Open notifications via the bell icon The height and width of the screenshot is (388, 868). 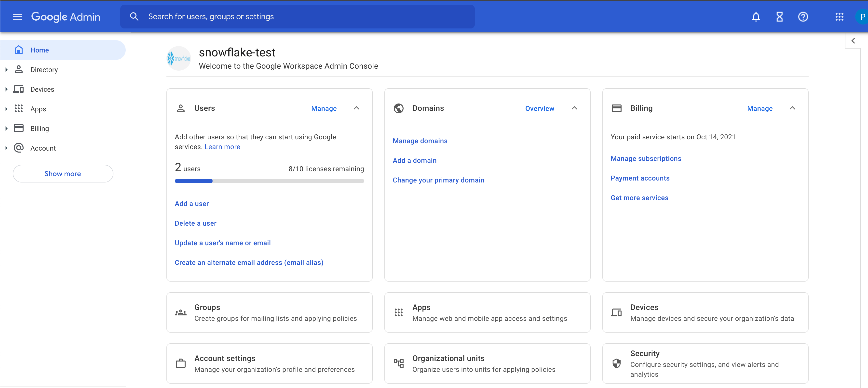pyautogui.click(x=756, y=16)
